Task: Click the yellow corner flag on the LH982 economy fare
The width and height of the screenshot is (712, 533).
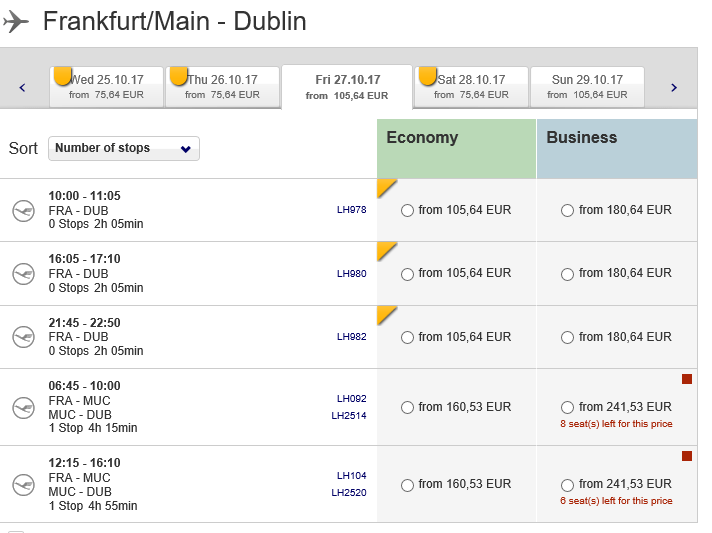Action: click(386, 315)
